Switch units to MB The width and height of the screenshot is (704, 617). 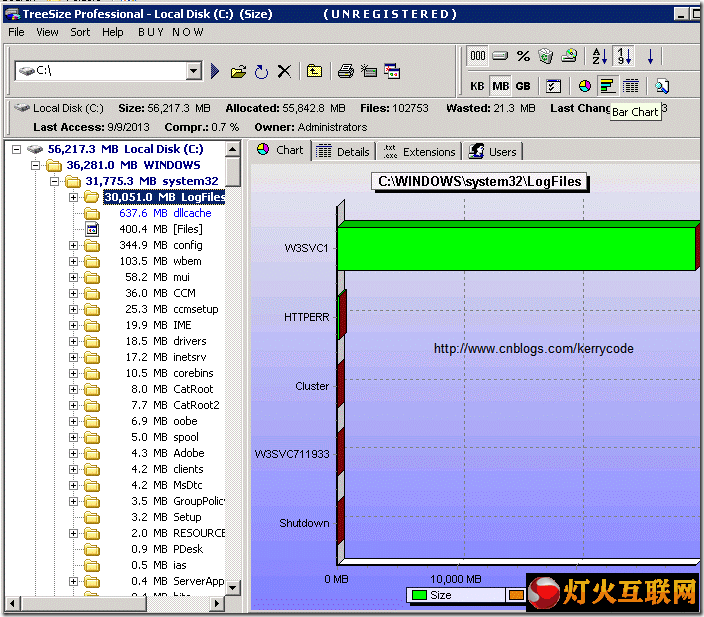tap(500, 86)
